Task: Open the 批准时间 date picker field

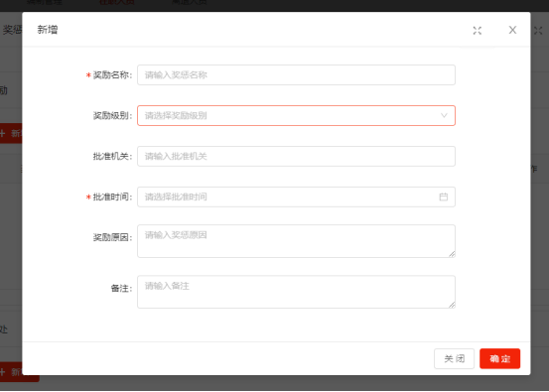Action: (296, 196)
